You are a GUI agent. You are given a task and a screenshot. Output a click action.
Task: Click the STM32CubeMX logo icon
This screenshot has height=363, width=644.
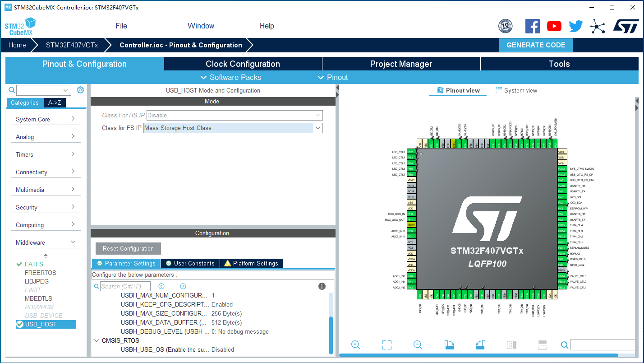tap(20, 26)
